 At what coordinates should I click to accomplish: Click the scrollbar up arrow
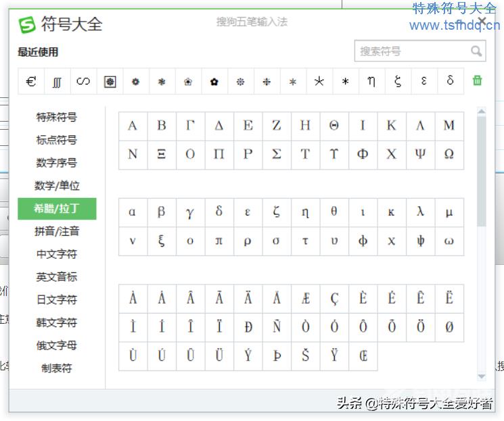tap(481, 112)
